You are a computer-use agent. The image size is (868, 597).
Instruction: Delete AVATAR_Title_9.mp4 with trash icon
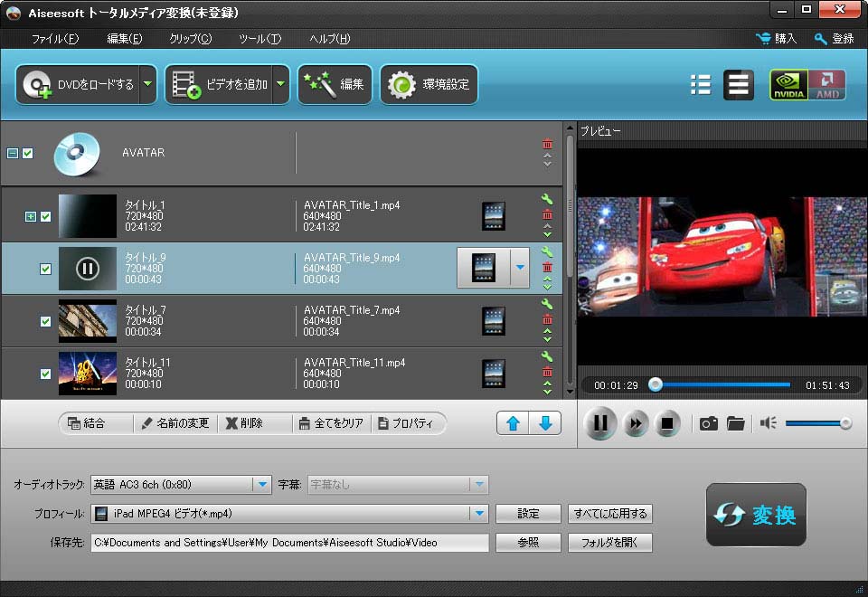point(547,267)
